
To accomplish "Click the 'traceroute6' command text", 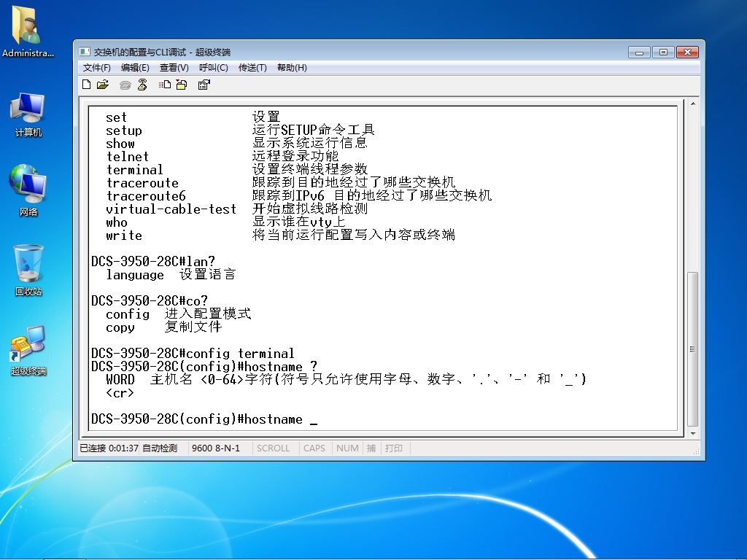I will [146, 195].
